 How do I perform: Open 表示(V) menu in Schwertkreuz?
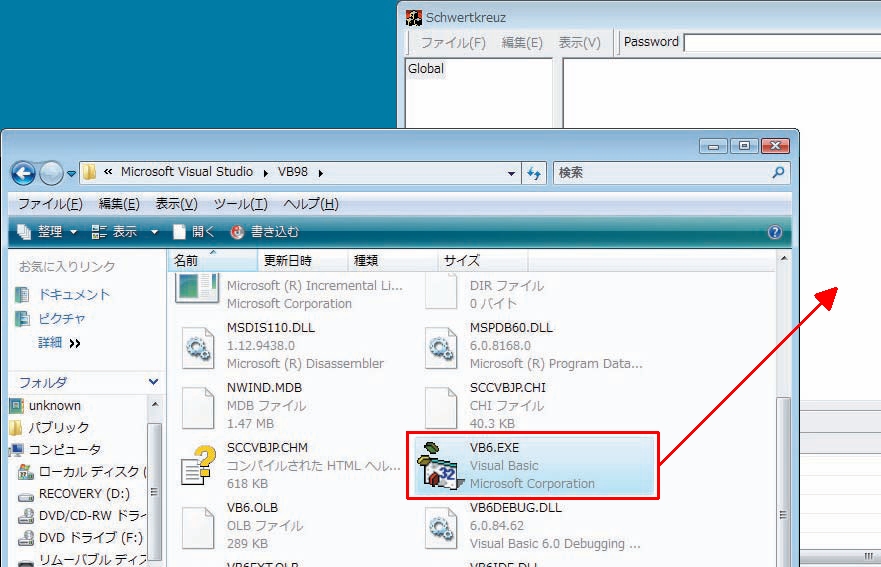click(579, 43)
